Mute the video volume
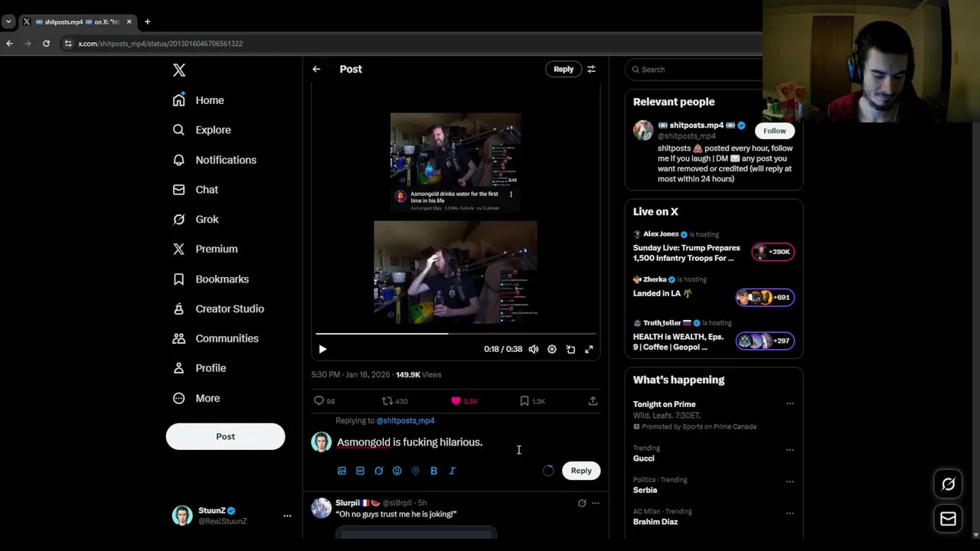 coord(534,349)
